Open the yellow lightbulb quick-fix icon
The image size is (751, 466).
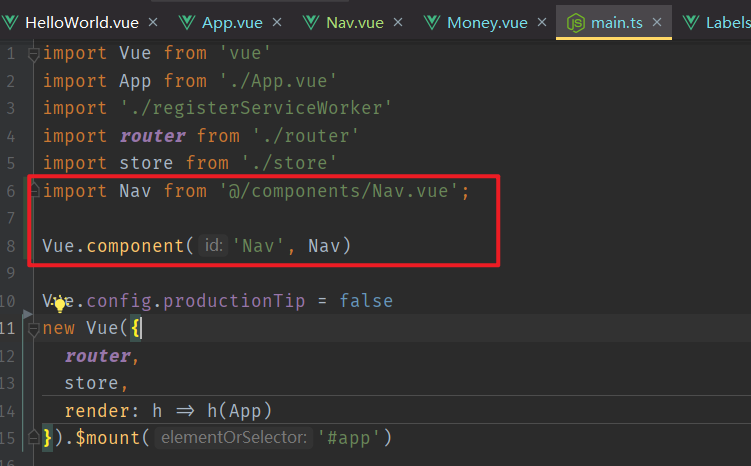click(x=60, y=305)
